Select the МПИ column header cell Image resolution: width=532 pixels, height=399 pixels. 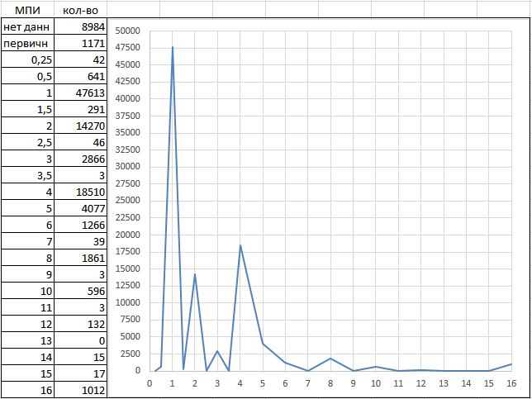(x=27, y=10)
